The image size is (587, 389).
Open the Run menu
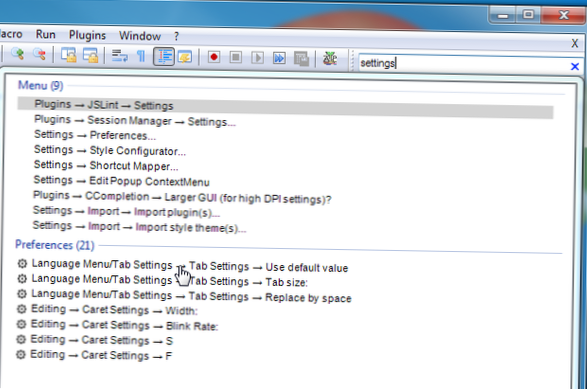coord(46,34)
